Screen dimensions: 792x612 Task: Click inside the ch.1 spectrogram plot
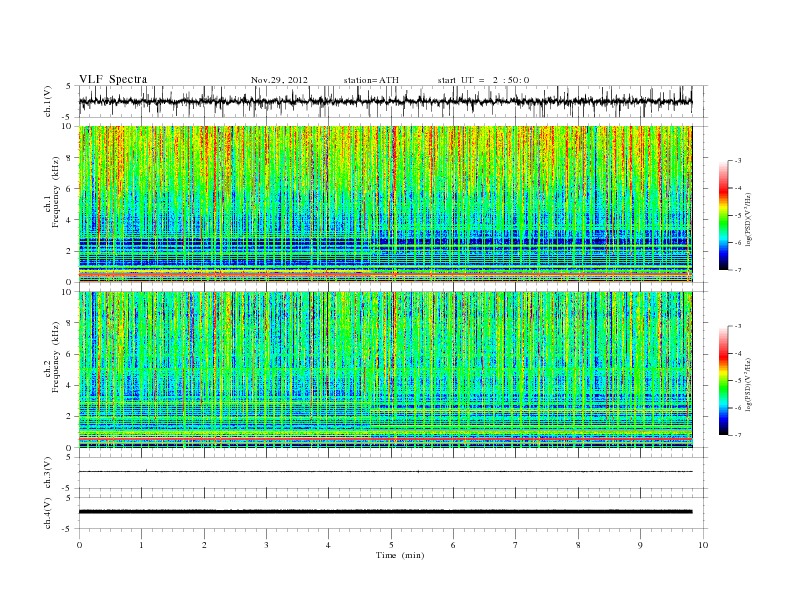point(385,204)
